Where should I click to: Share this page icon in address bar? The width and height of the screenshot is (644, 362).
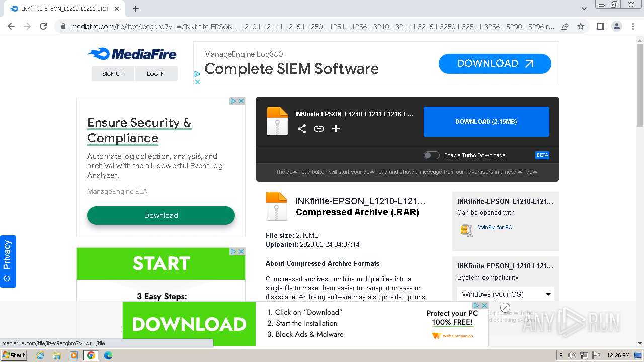click(x=565, y=26)
